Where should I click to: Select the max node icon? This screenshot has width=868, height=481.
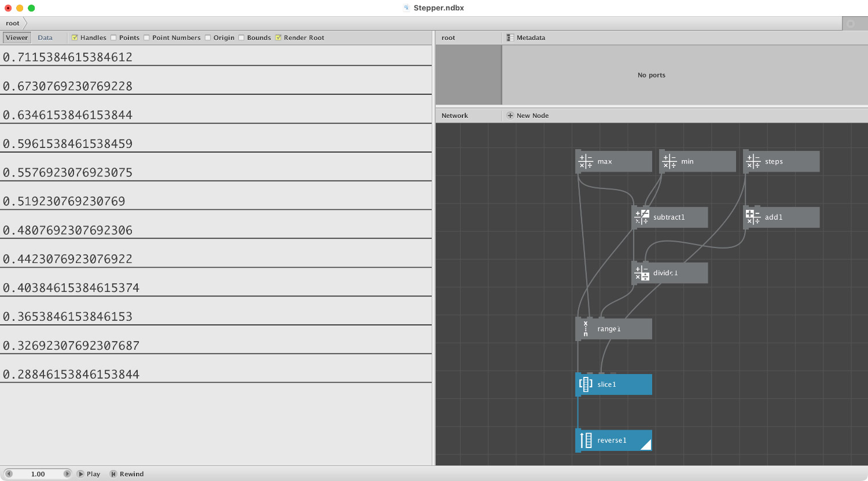tap(586, 161)
